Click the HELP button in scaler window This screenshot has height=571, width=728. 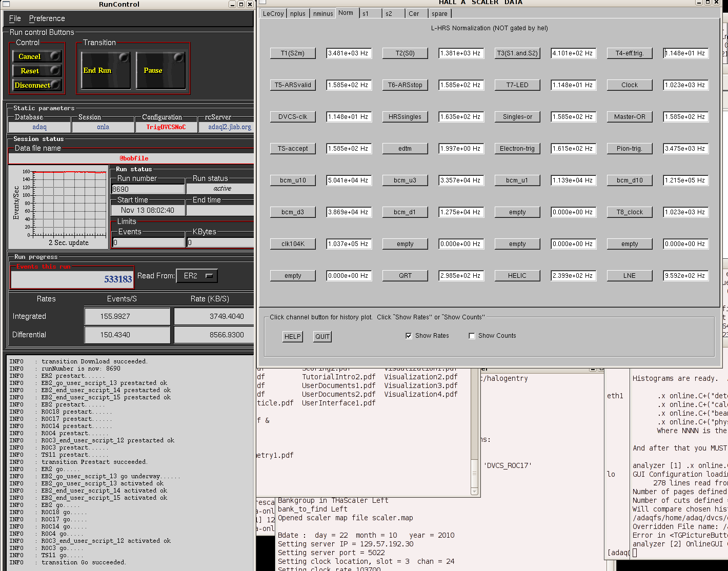pos(293,336)
